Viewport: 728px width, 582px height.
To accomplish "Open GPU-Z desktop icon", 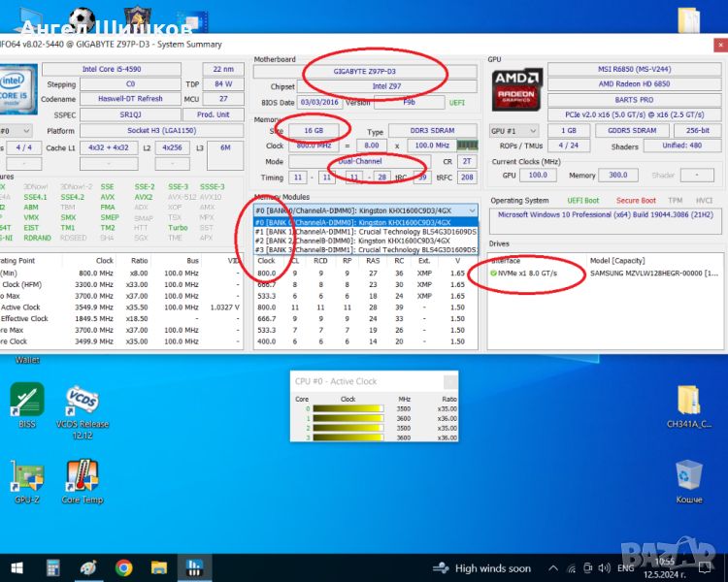I will point(26,477).
